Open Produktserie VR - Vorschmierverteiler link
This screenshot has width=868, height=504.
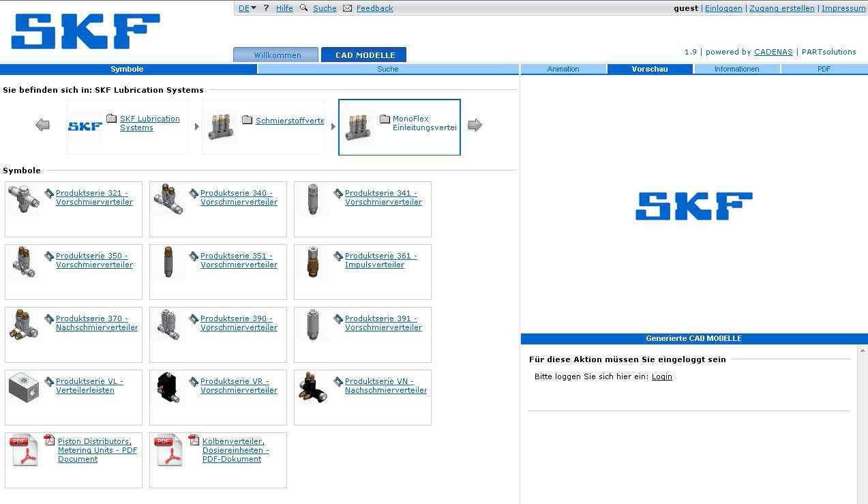pos(239,386)
